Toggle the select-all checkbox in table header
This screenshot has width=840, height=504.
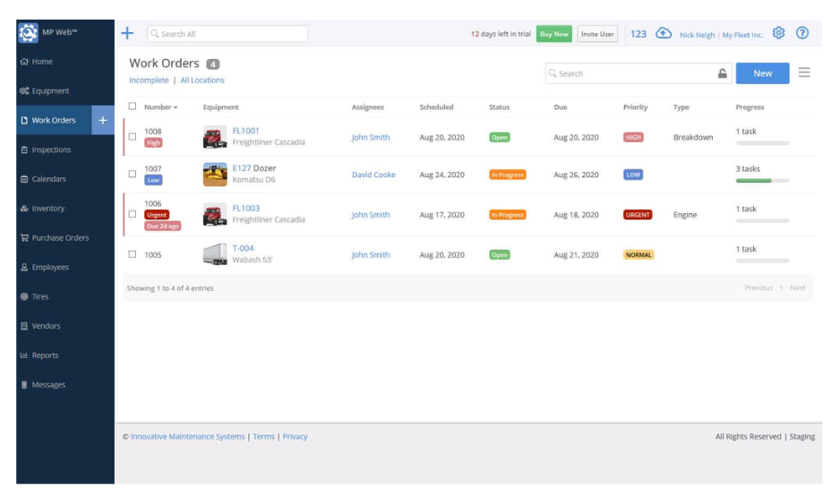[133, 107]
